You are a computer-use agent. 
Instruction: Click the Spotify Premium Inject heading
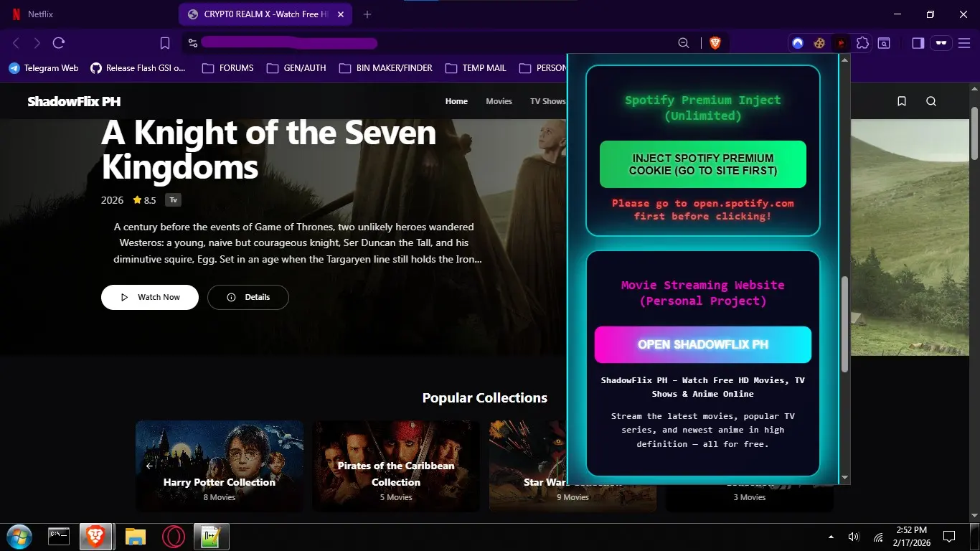coord(703,108)
